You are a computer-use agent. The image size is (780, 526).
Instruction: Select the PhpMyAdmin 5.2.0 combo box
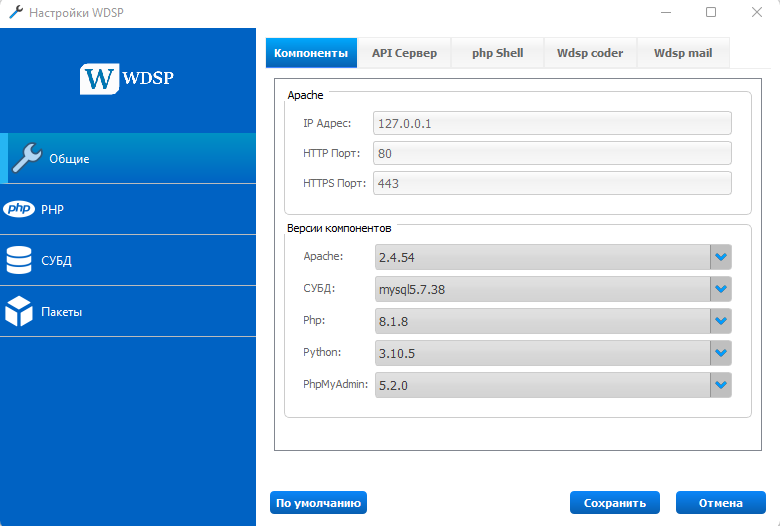tap(553, 385)
